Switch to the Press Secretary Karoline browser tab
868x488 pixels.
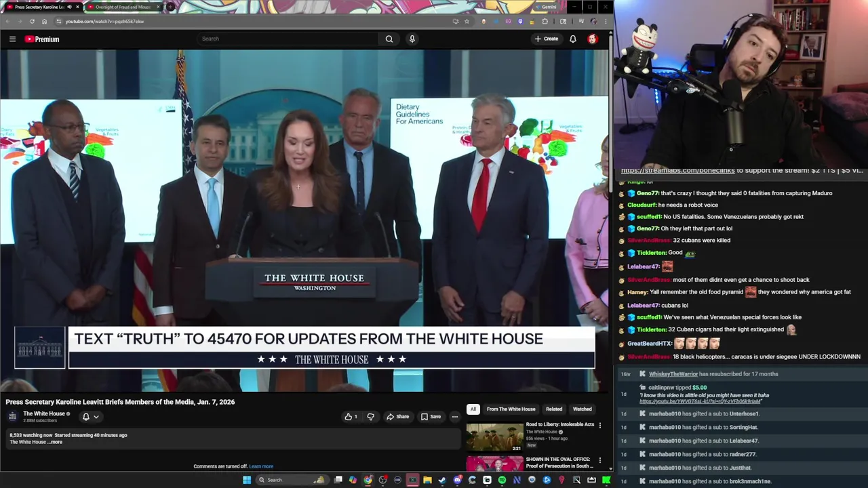pos(42,7)
